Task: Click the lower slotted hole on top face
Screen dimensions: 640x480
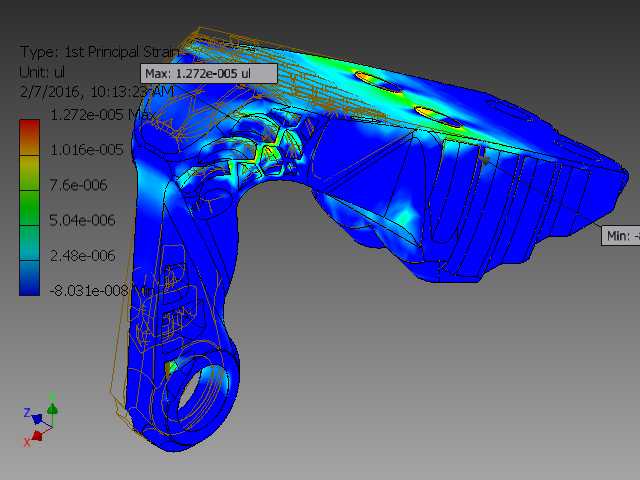Action: pos(439,116)
